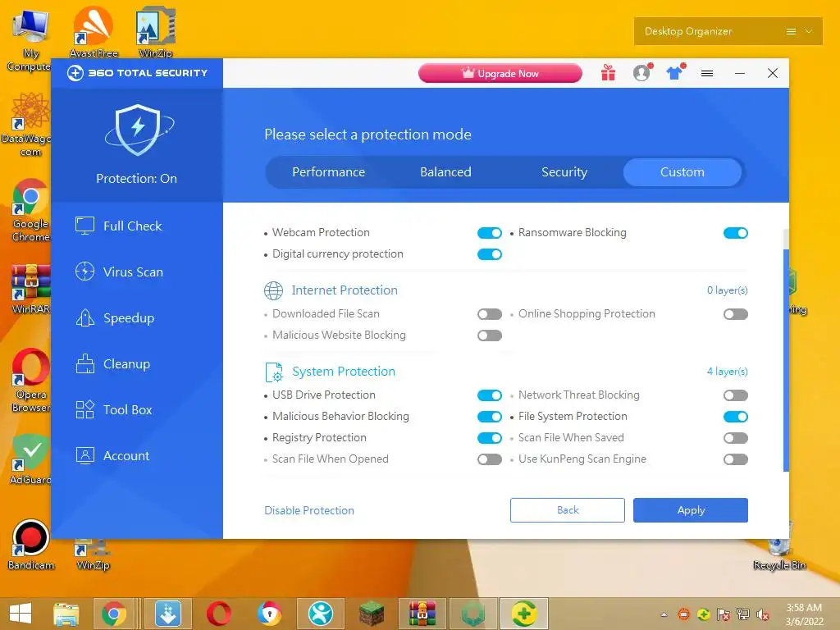Open Recycle Bin on desktop
The width and height of the screenshot is (840, 630).
click(779, 552)
